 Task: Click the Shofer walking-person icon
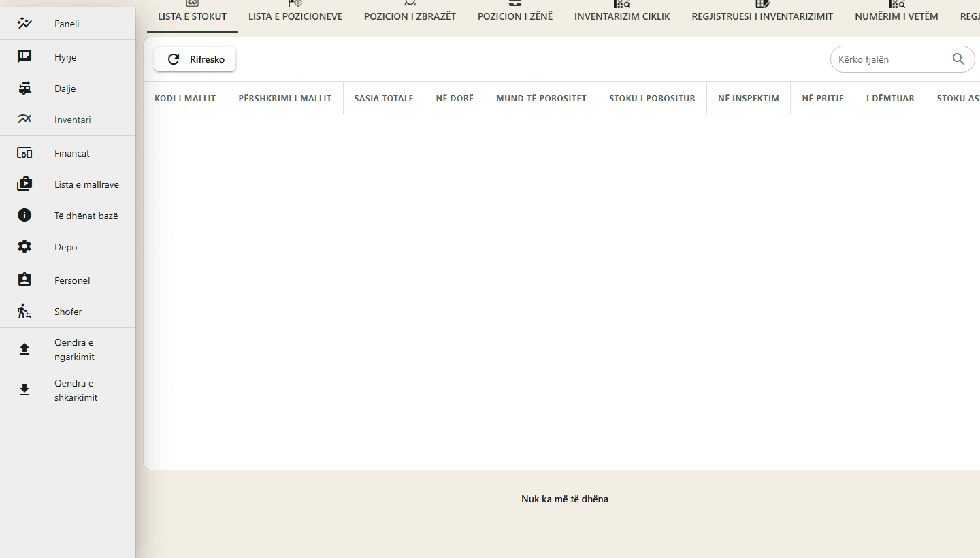point(24,311)
